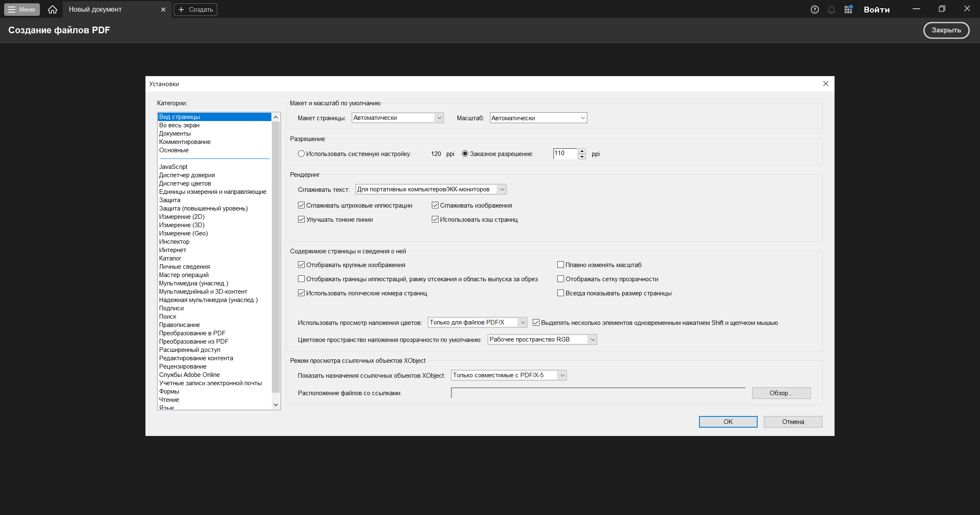Viewport: 980px width, 515px height.
Task: Click Расположение файлов со ссылками field
Action: click(x=598, y=393)
